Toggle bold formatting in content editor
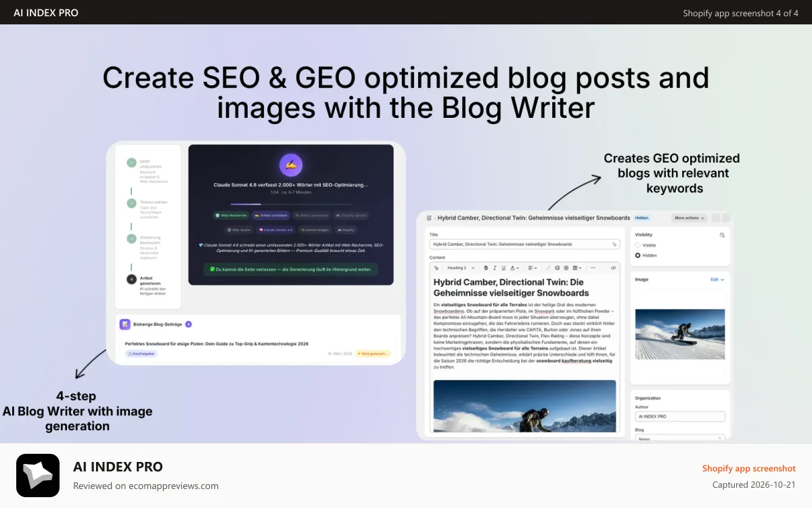This screenshot has height=508, width=812. click(x=486, y=268)
